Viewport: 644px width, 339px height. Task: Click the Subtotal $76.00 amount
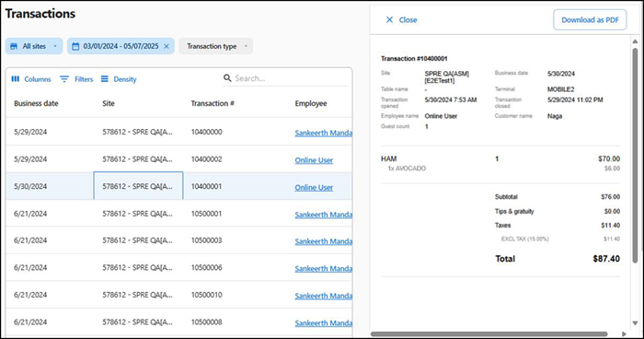[x=611, y=196]
